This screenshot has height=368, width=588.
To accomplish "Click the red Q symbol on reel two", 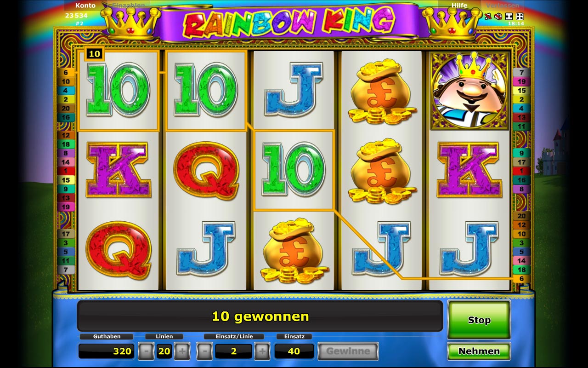I will tap(206, 170).
